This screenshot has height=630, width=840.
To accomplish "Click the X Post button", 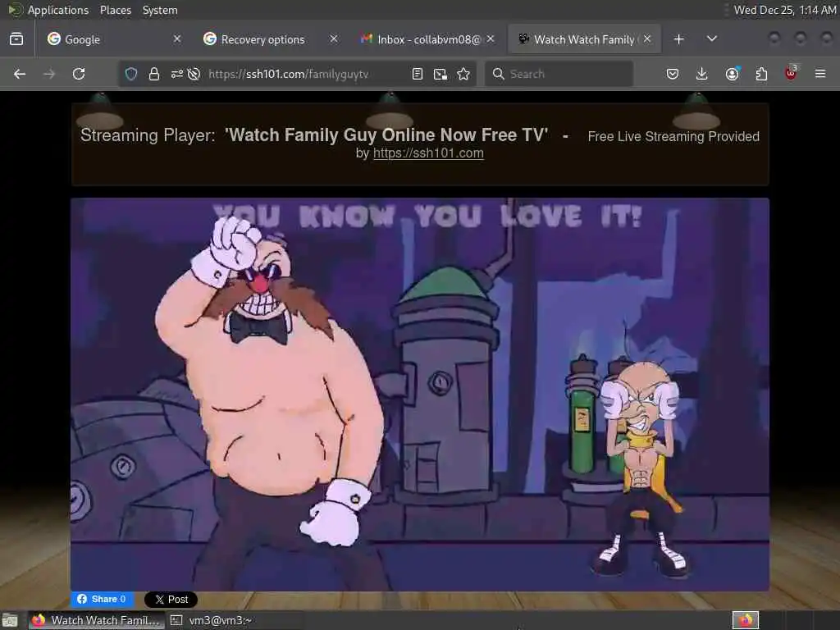I will 171,600.
